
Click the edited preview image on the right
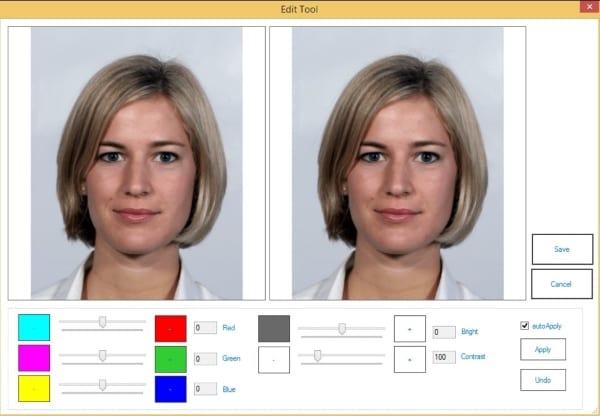point(397,162)
